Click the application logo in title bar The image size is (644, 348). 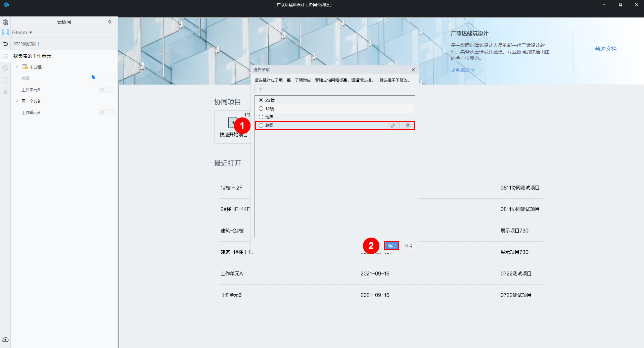point(6,5)
